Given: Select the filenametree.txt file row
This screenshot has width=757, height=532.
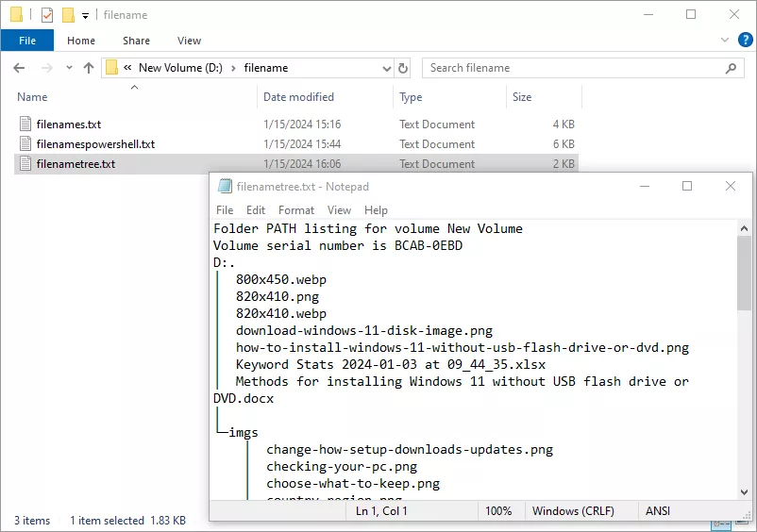Looking at the screenshot, I should pyautogui.click(x=296, y=164).
